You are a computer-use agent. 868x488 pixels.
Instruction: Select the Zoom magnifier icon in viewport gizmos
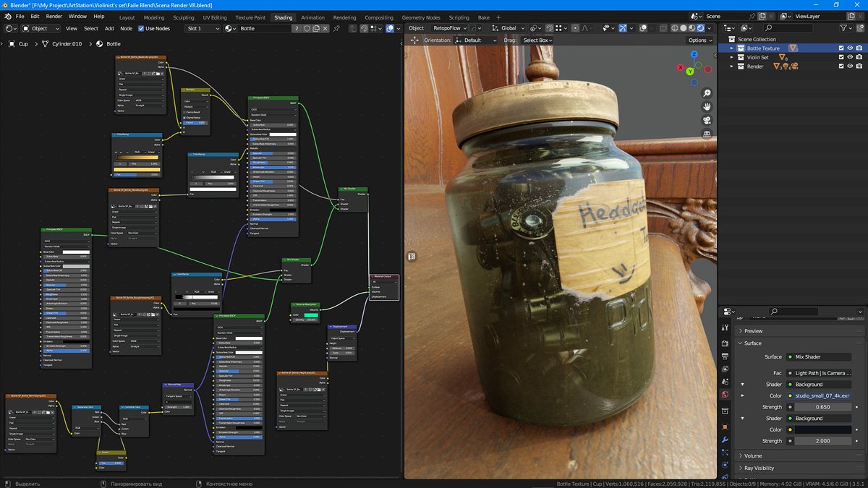tap(705, 93)
